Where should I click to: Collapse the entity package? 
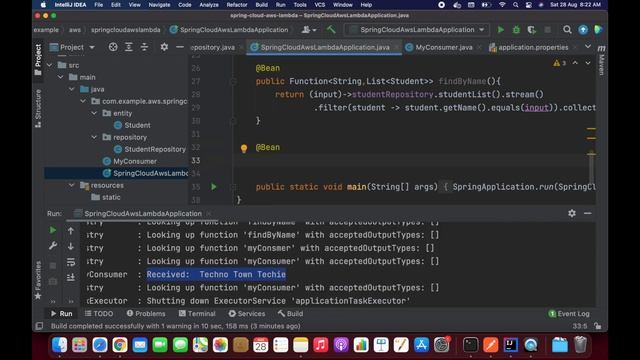coord(94,113)
